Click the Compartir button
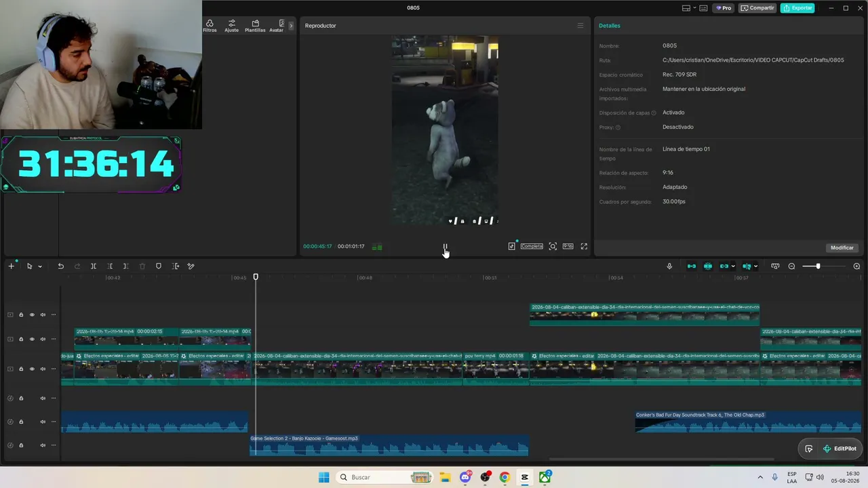Image resolution: width=868 pixels, height=488 pixels. click(x=757, y=8)
